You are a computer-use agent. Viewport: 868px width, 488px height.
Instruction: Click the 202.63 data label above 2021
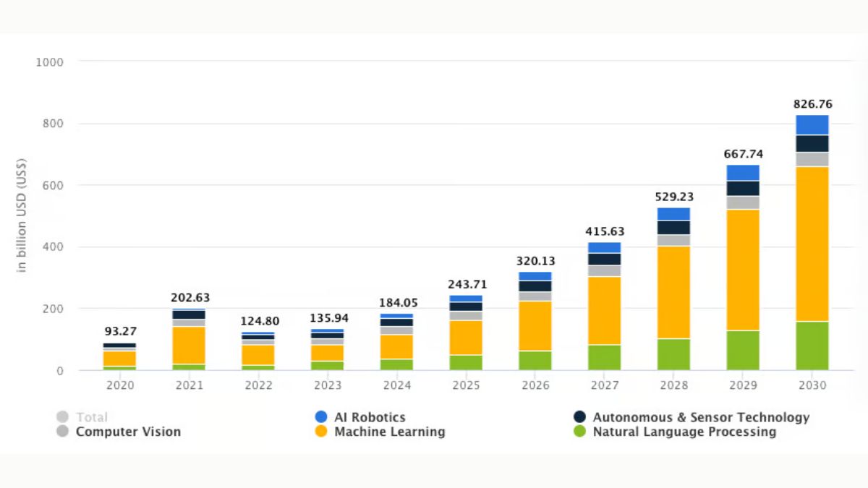click(189, 298)
